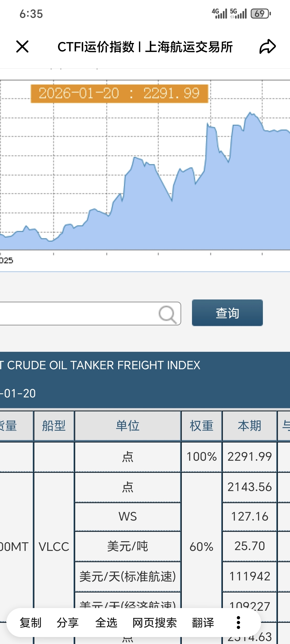Tap the 本期 column header
This screenshot has width=290, height=644.
249,426
